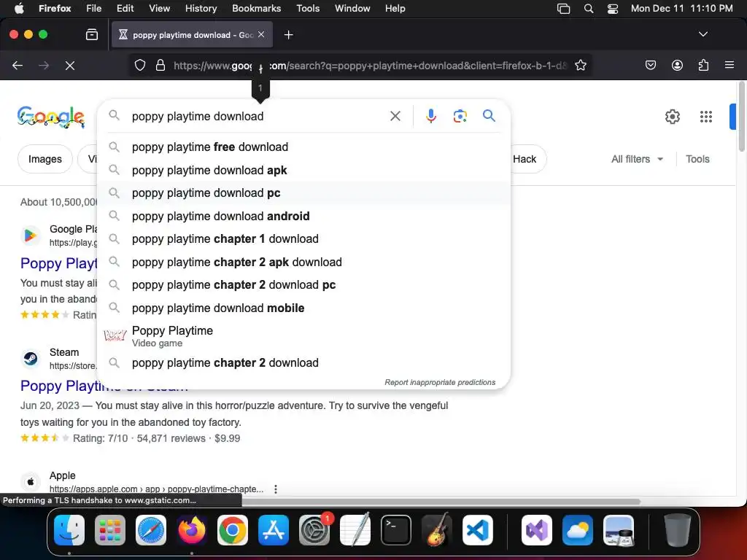Open Terminal from the dock

click(396, 530)
